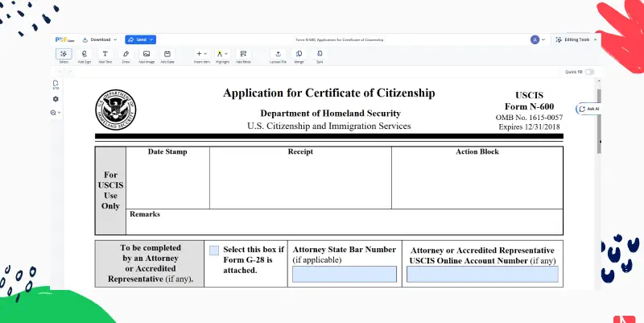Expand the zoom level chevron in sidebar
The width and height of the screenshot is (644, 323).
(59, 113)
